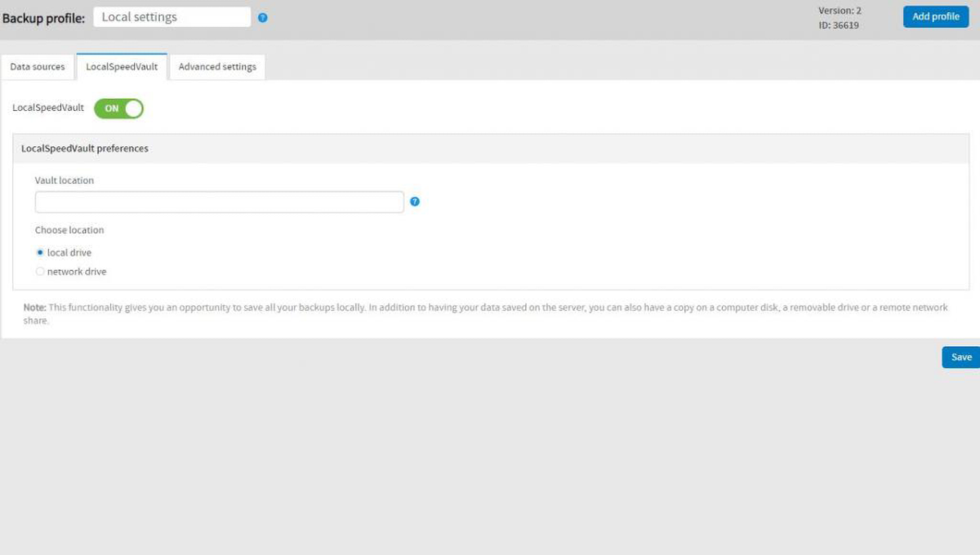Click the 'Backup profile:' label
The width and height of the screenshot is (980, 555).
pos(43,18)
